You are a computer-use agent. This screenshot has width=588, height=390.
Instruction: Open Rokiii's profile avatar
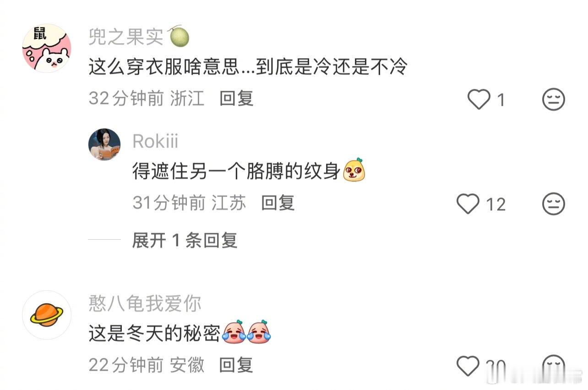pos(104,144)
